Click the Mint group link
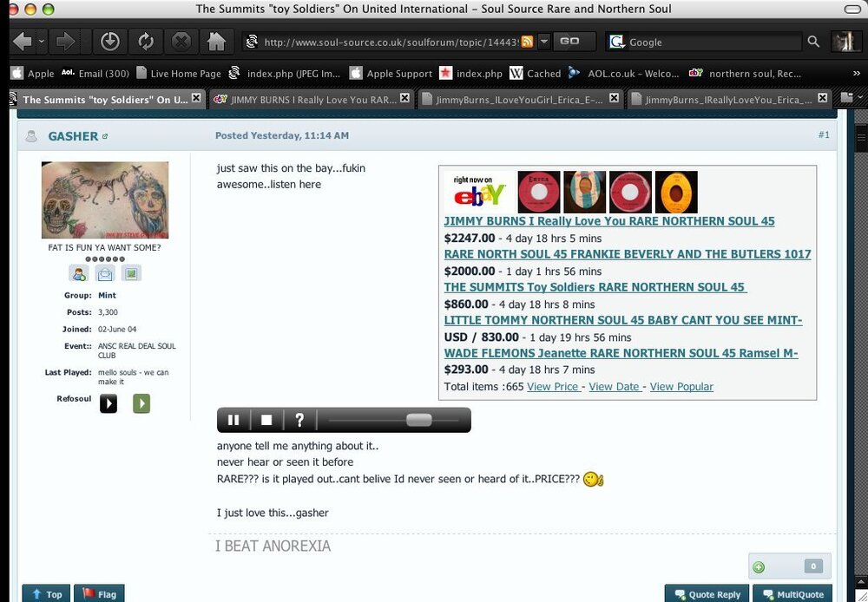The image size is (868, 602). [x=107, y=296]
